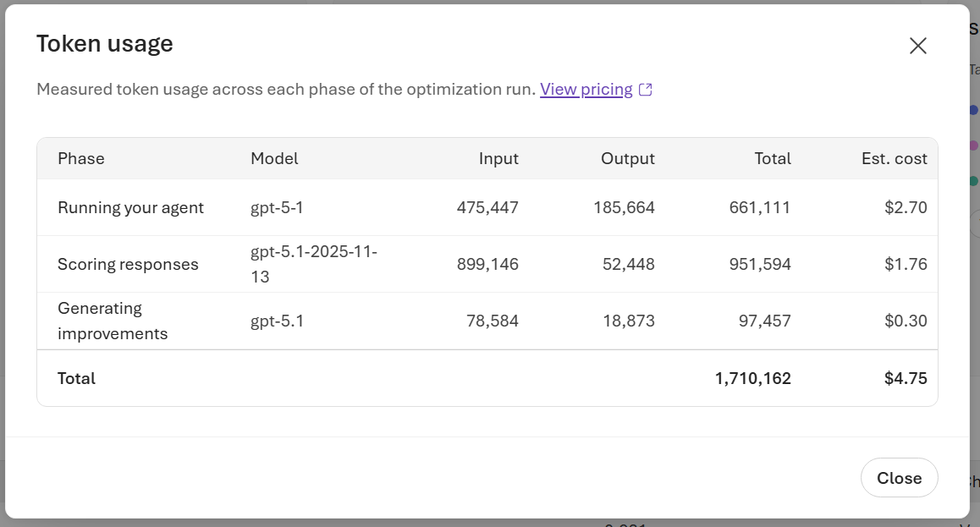The width and height of the screenshot is (980, 527).
Task: Click the 899,146 input value
Action: pos(487,264)
